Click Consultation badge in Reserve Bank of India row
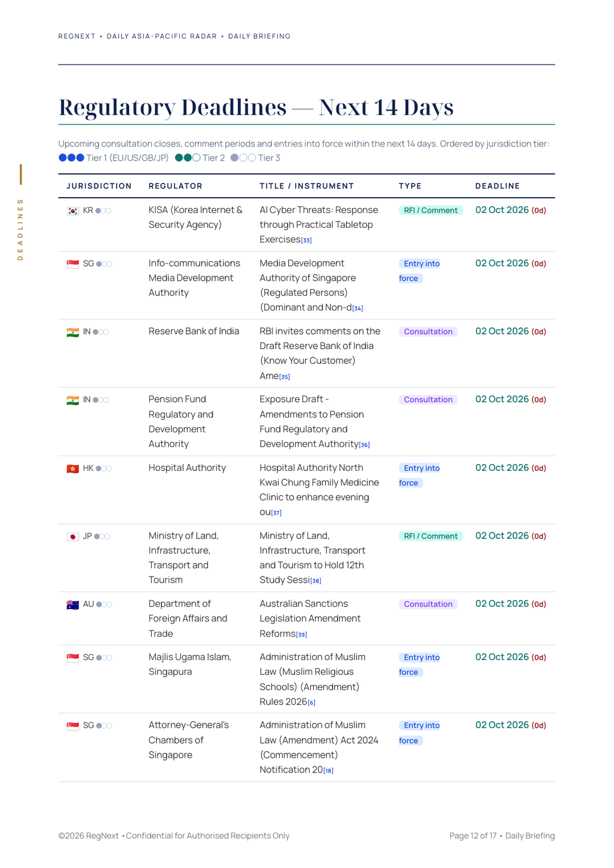 (x=428, y=332)
